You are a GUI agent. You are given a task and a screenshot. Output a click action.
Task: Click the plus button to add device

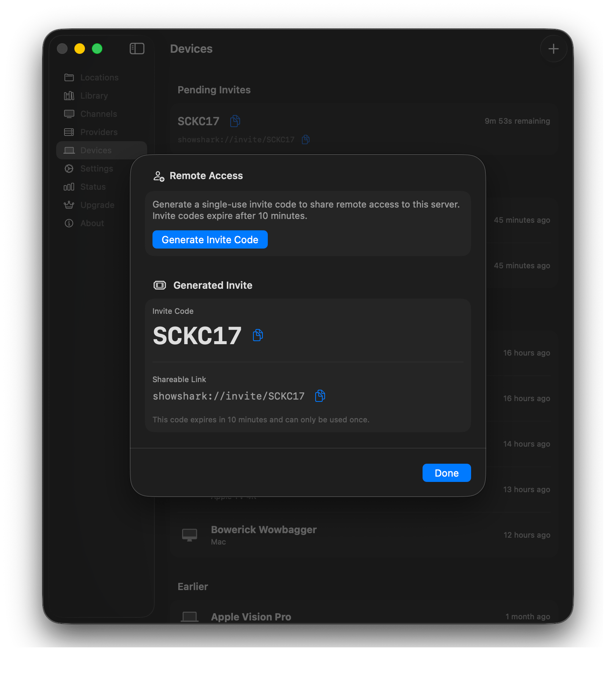(553, 49)
